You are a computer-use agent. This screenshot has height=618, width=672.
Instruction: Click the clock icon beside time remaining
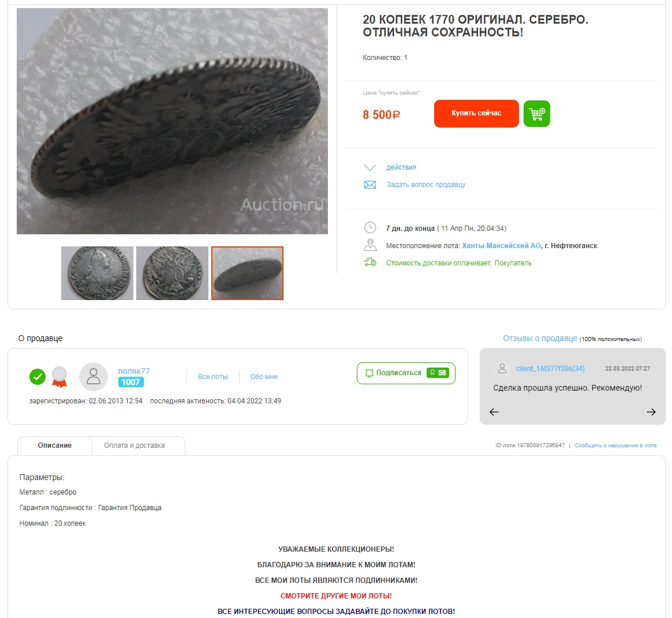coord(370,227)
